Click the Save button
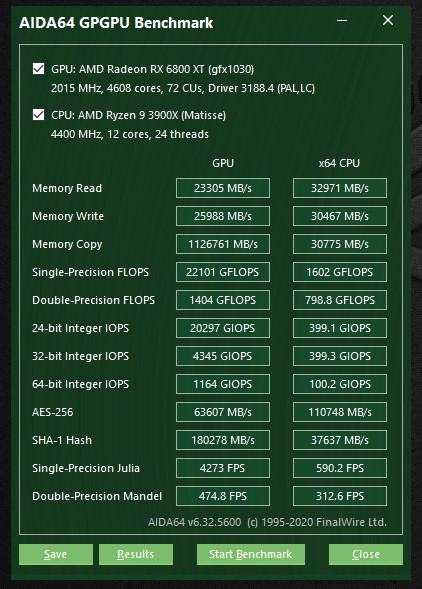The image size is (422, 589). pos(56,554)
